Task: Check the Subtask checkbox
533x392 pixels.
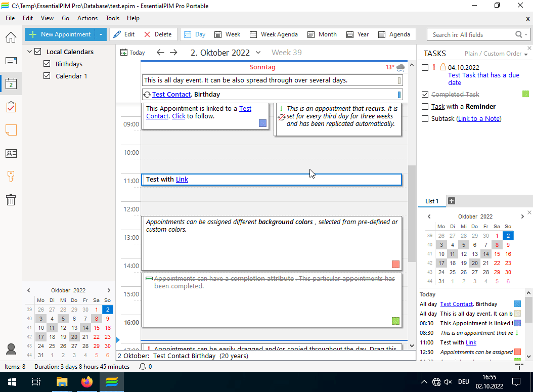Action: click(425, 119)
